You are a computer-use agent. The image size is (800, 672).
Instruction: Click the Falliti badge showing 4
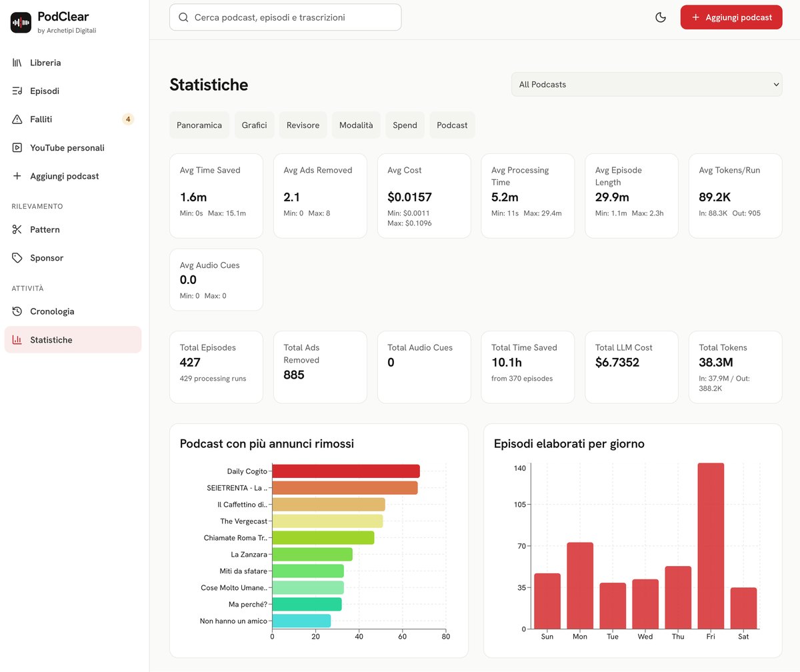[x=128, y=119]
